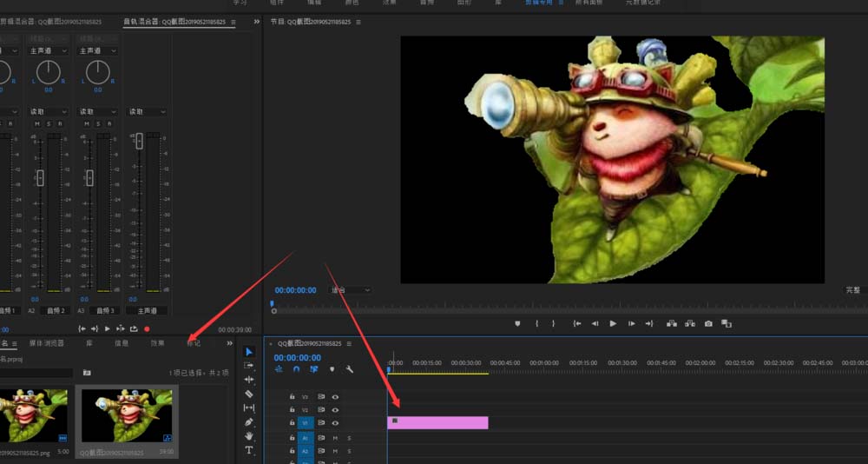Select the Pen tool
The image size is (868, 464).
[x=249, y=421]
